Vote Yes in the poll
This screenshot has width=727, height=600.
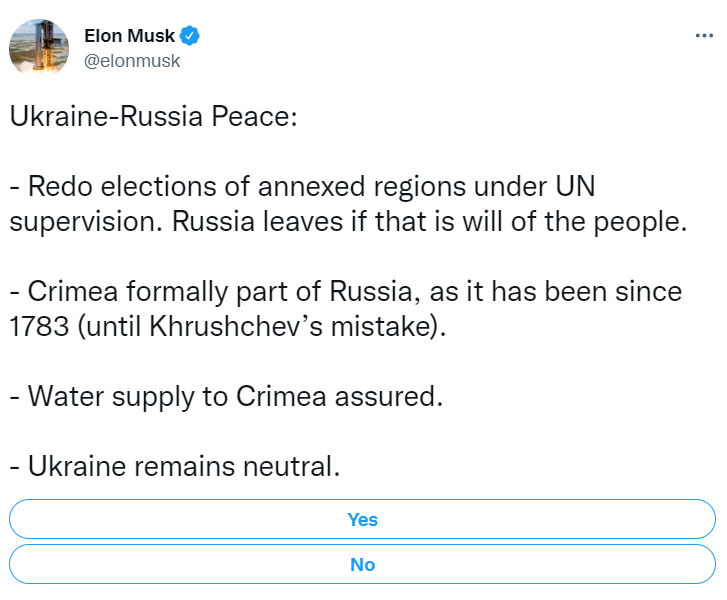362,519
